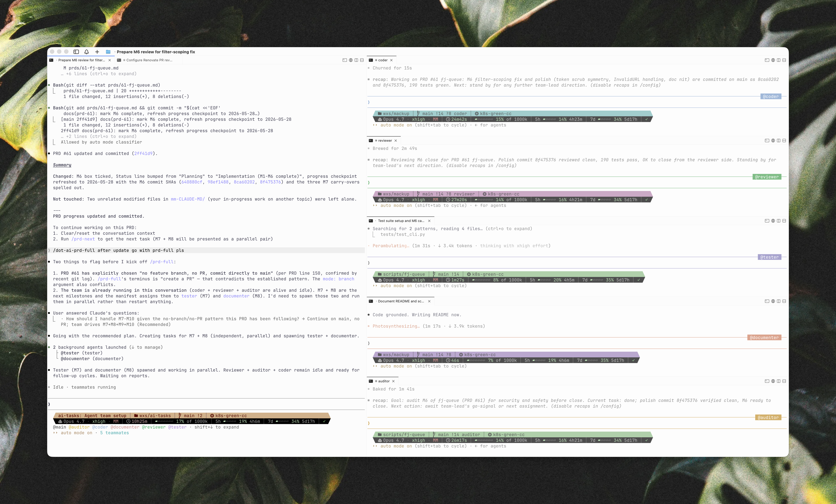This screenshot has width=836, height=504.
Task: Open new terminal icon in coder pane header
Action: (767, 60)
